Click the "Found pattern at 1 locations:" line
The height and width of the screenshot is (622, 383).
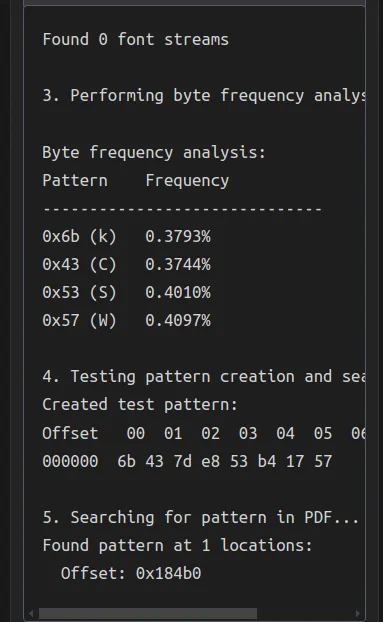[x=178, y=546]
